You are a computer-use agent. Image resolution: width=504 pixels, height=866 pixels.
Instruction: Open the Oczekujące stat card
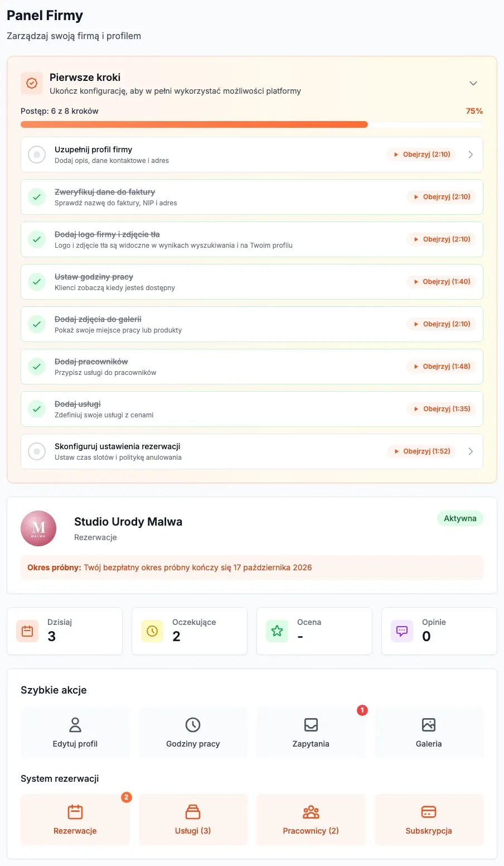click(x=190, y=631)
